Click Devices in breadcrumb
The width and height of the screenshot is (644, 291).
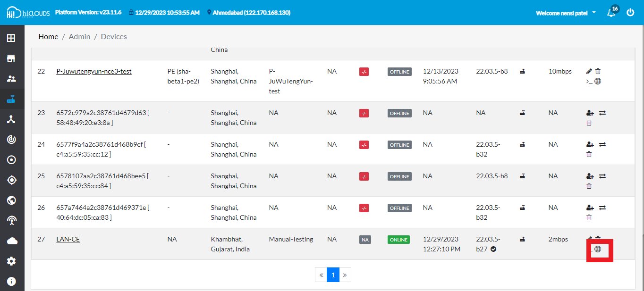(114, 36)
